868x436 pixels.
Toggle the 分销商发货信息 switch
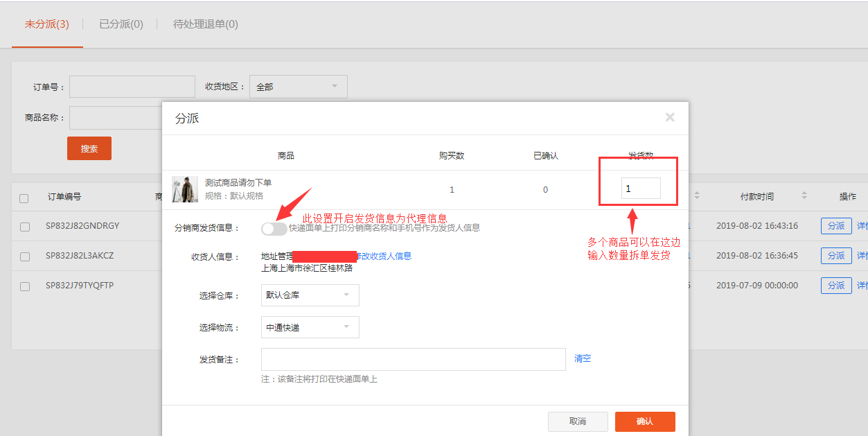(274, 229)
